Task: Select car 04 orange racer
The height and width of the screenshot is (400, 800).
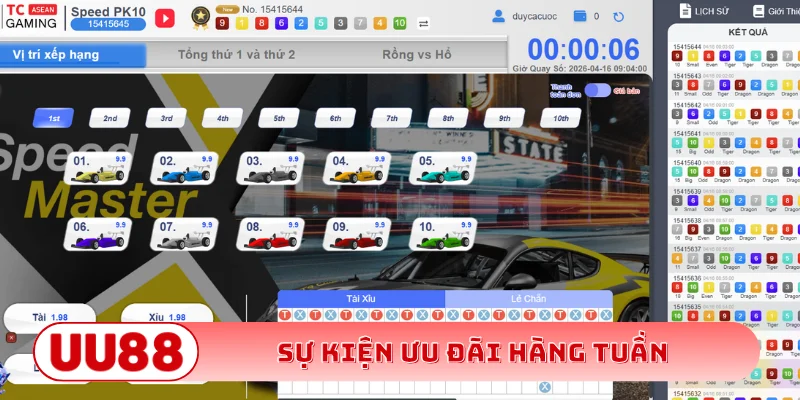Action: point(357,168)
